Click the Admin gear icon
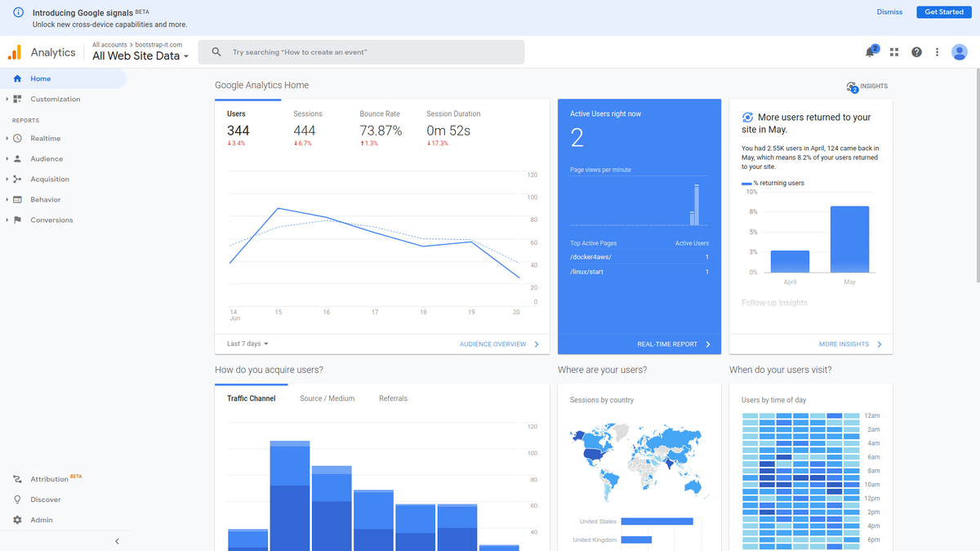Image resolution: width=980 pixels, height=551 pixels. tap(17, 520)
